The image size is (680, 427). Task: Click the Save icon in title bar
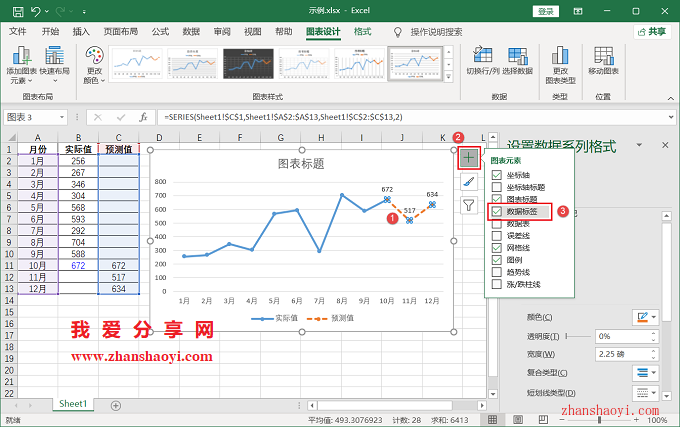18,11
